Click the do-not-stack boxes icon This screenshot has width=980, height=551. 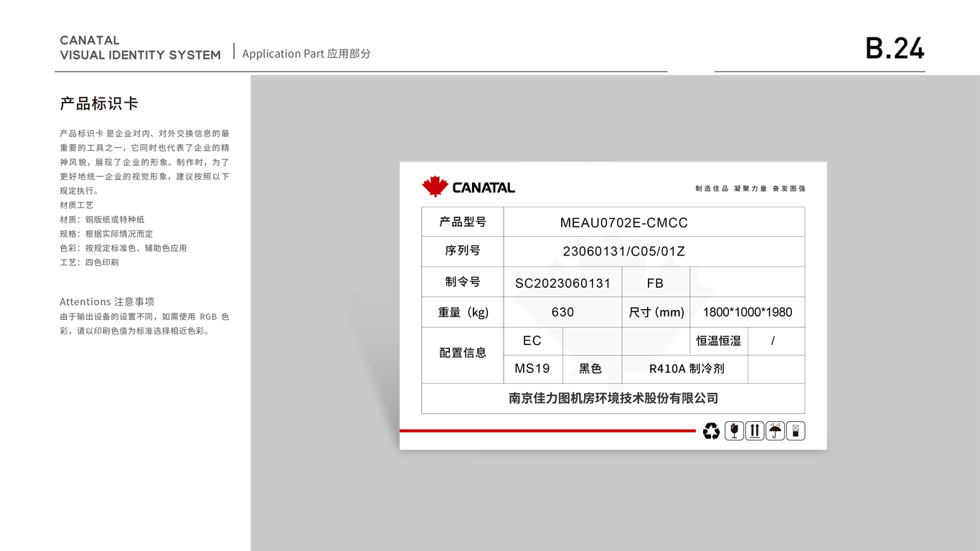coord(796,430)
